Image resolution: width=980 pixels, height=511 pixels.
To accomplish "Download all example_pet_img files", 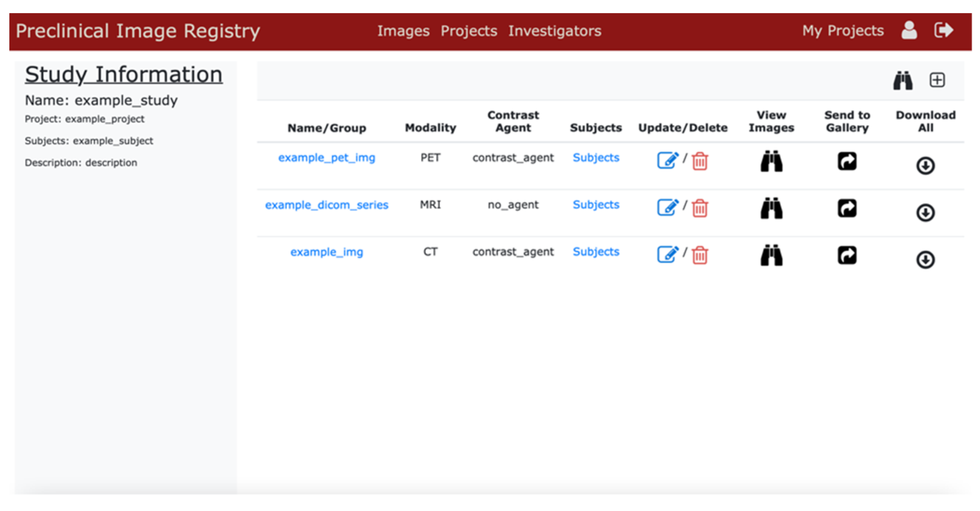I will click(925, 166).
